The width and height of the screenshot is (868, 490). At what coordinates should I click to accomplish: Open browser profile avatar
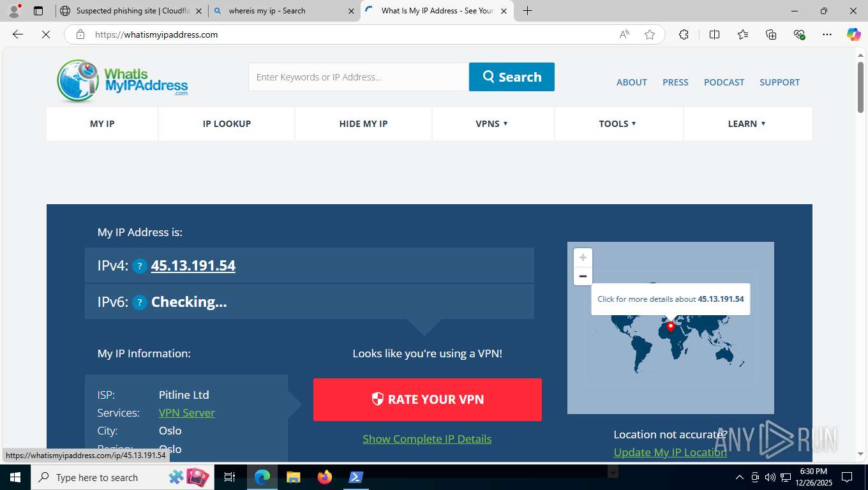coord(14,11)
